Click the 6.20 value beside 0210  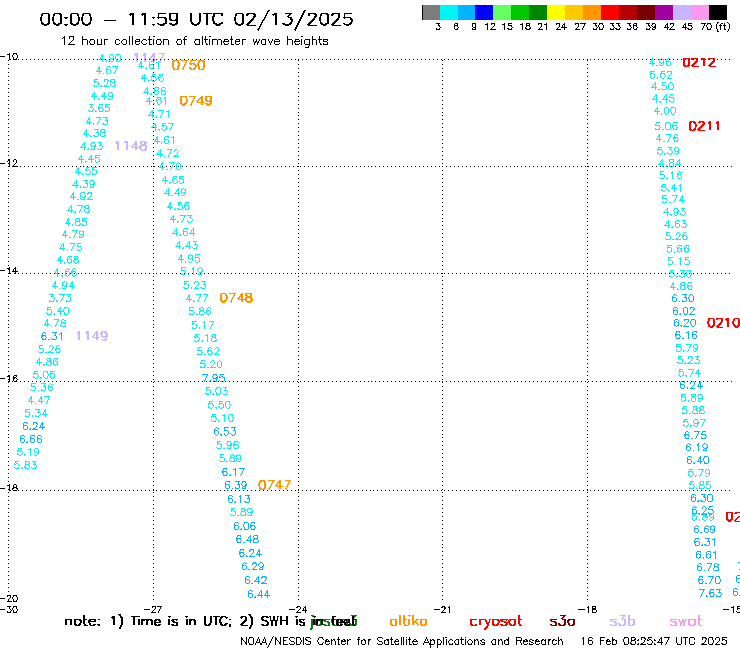[x=685, y=323]
